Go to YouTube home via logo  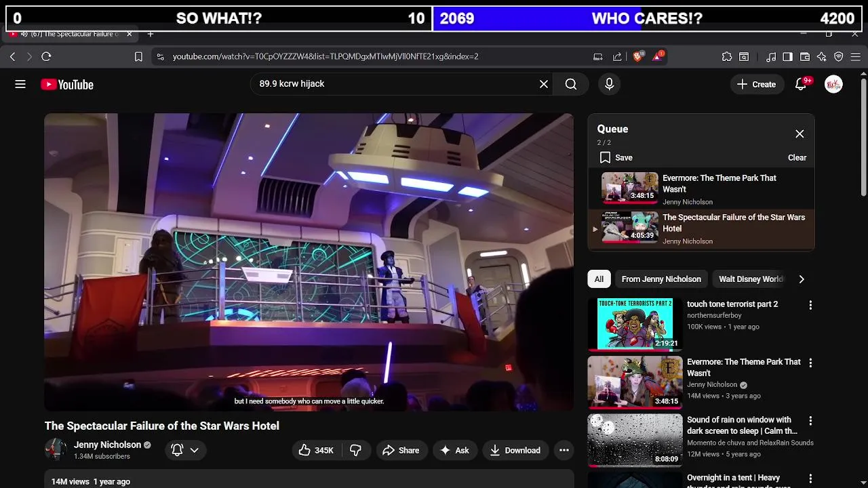pyautogui.click(x=66, y=85)
